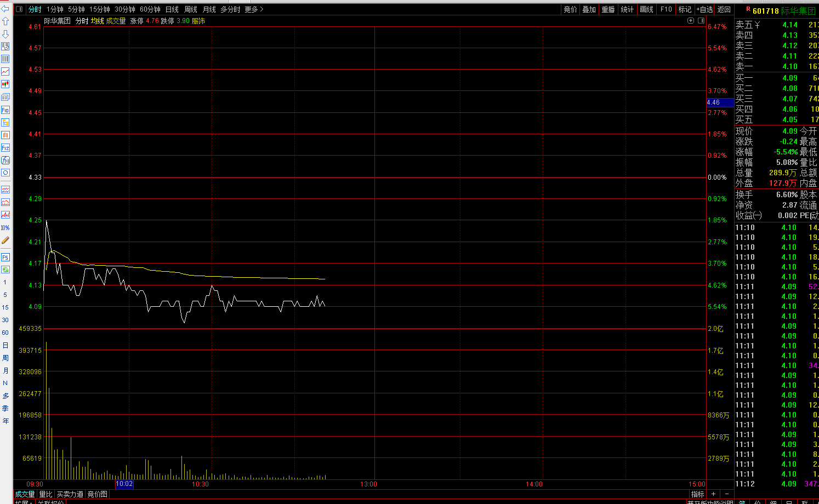Viewport: 819px width, 504px height.
Task: Click the red area chart icon in sidebar
Action: 5,202
